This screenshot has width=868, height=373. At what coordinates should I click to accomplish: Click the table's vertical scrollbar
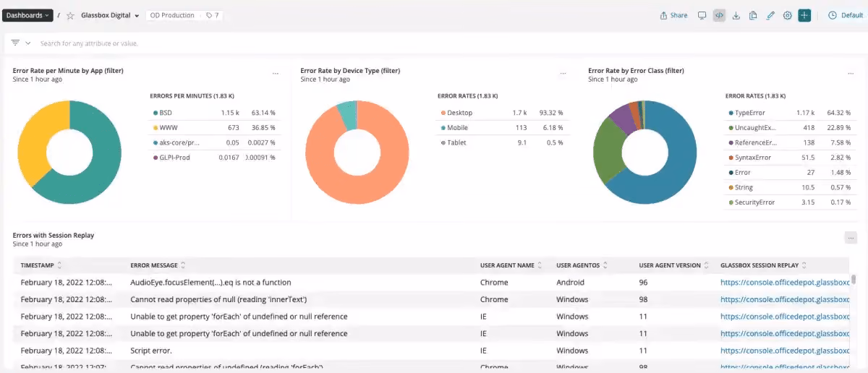[x=854, y=280]
